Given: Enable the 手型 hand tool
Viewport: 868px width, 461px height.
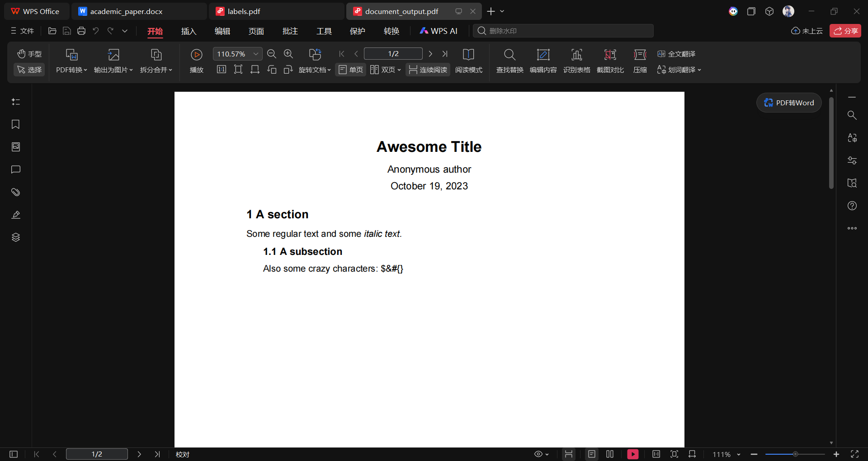Looking at the screenshot, I should pyautogui.click(x=29, y=54).
